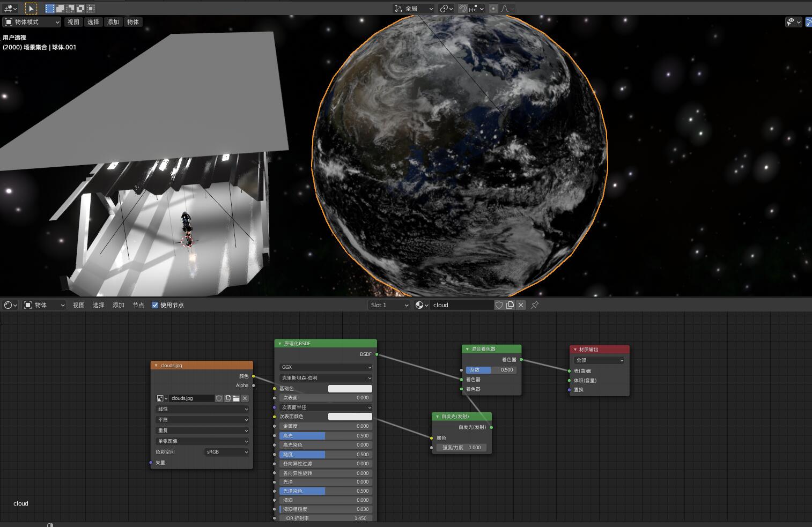This screenshot has width=812, height=527.
Task: Expand the Slot 1 dropdown
Action: tap(389, 305)
